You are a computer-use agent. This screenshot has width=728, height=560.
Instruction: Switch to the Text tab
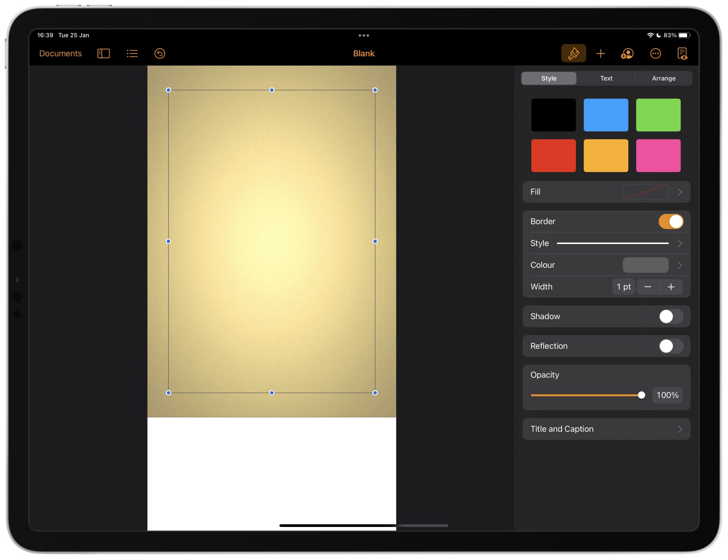(606, 78)
